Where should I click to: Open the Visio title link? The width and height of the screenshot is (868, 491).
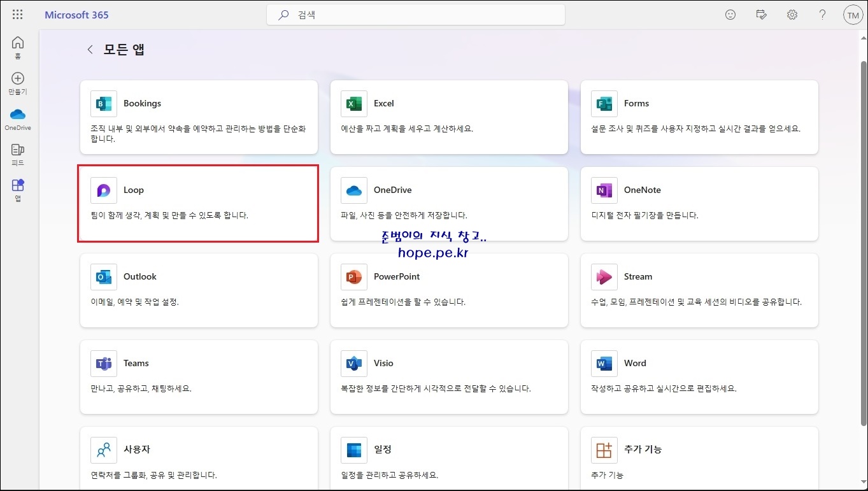click(x=383, y=363)
